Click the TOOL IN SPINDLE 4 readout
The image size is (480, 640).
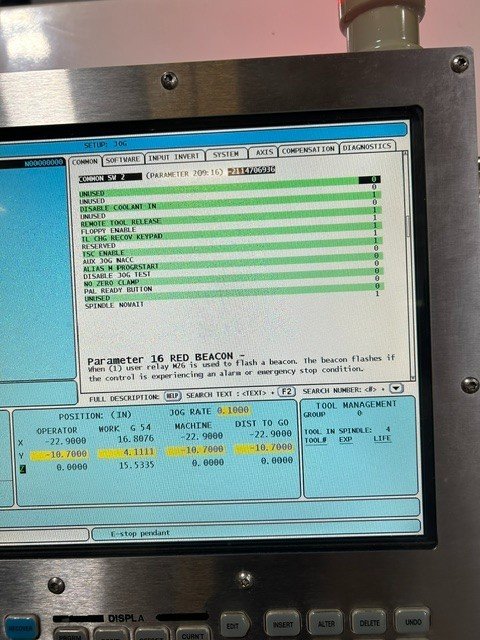(347, 431)
